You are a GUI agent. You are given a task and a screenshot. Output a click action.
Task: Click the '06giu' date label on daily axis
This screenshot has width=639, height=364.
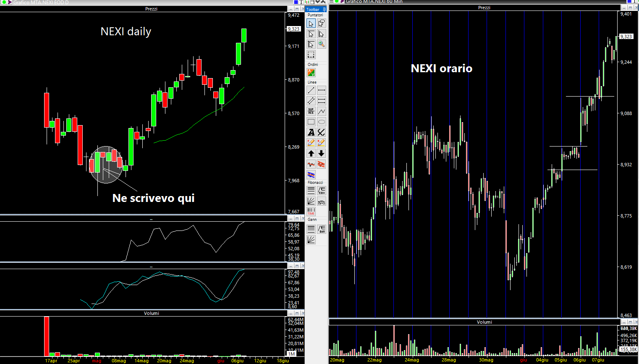click(237, 361)
